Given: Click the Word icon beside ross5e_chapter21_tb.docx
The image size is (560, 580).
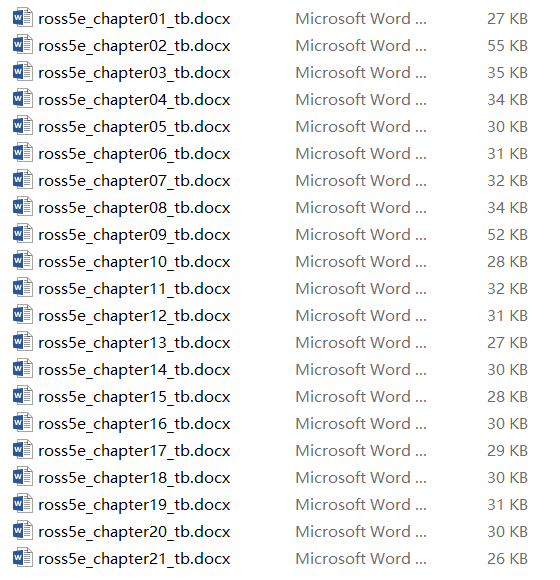Looking at the screenshot, I should (23, 558).
